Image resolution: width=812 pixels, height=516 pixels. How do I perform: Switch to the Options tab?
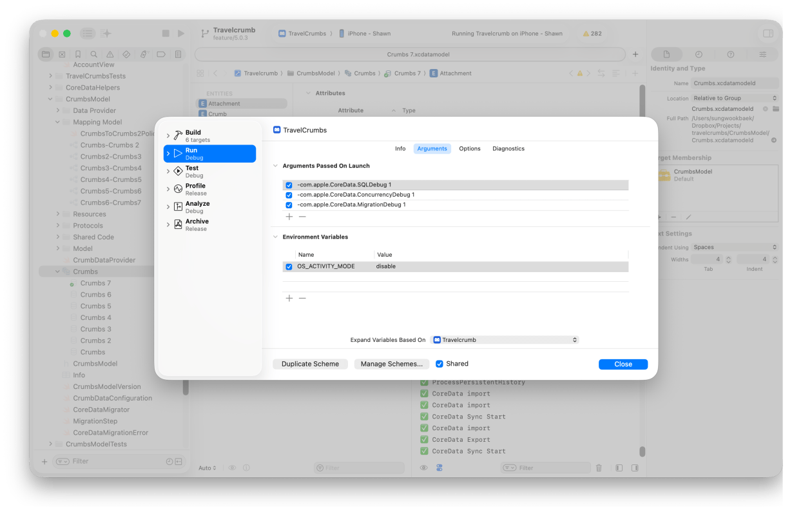(x=469, y=149)
